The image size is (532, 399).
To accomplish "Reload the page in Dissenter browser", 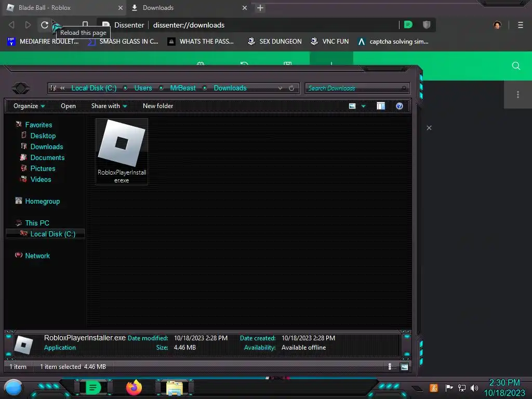I will click(x=45, y=25).
